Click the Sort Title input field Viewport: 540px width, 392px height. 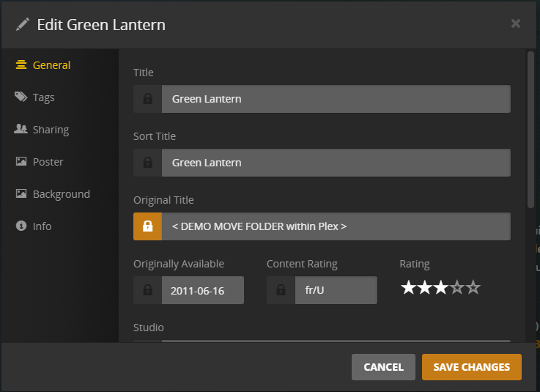pyautogui.click(x=336, y=163)
